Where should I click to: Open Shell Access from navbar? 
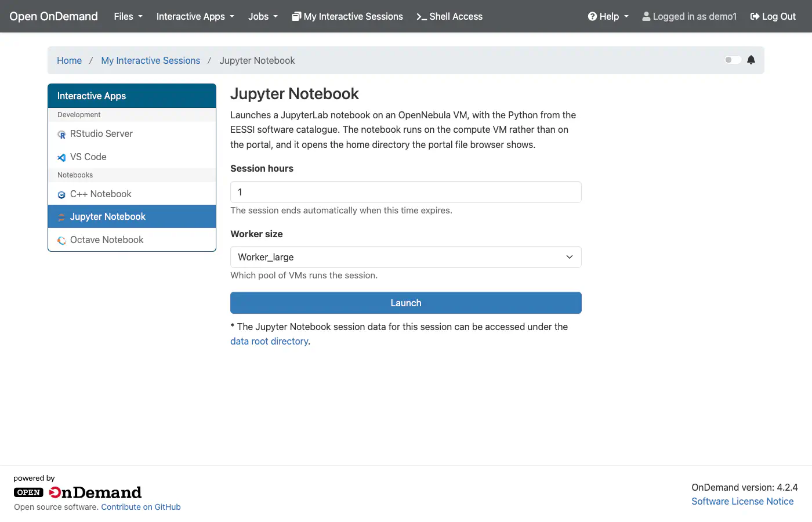point(449,16)
